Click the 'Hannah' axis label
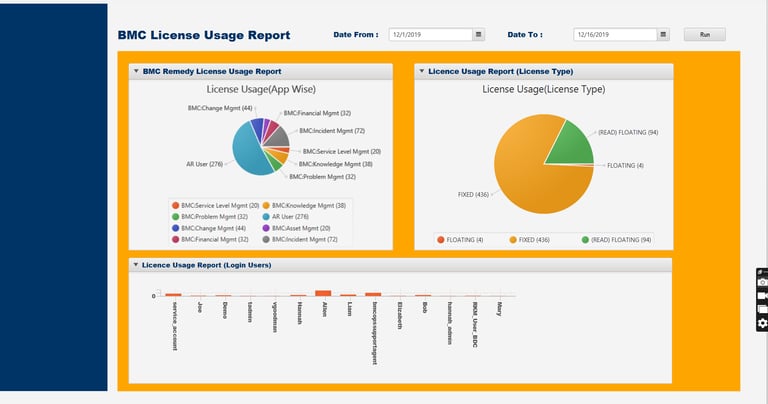768x404 pixels. (299, 313)
